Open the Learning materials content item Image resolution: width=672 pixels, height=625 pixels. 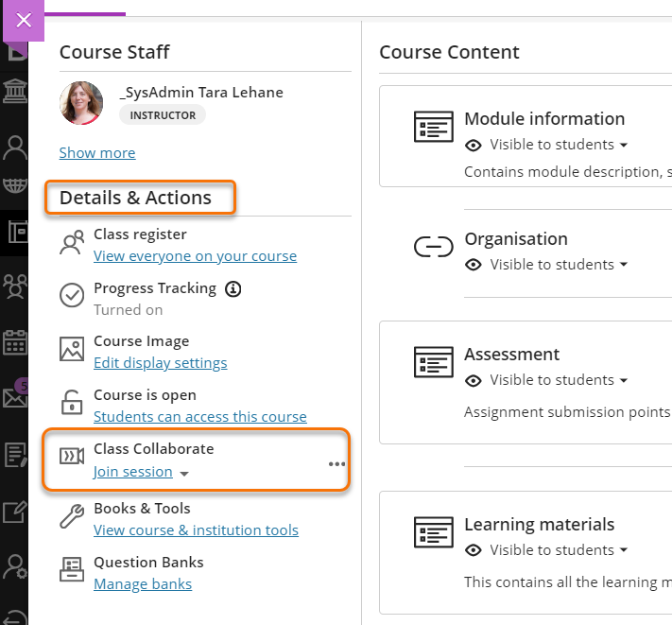pyautogui.click(x=539, y=525)
